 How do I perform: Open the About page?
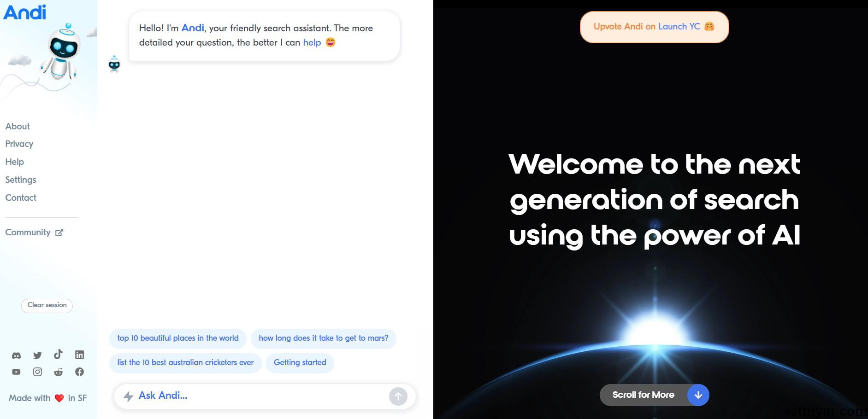(18, 126)
